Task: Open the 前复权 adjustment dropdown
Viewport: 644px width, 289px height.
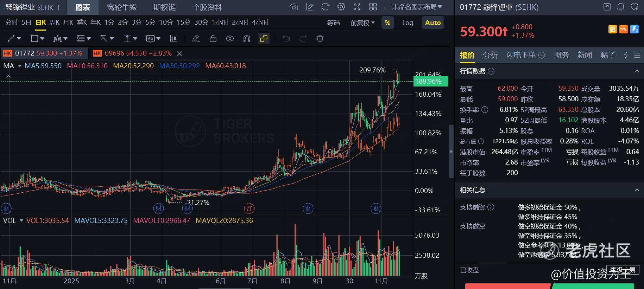Action: coord(362,23)
